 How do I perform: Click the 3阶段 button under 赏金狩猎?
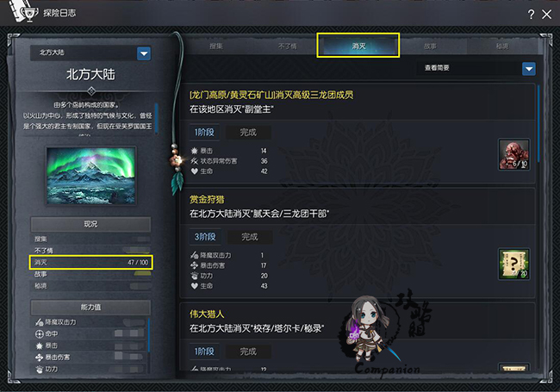tap(205, 237)
